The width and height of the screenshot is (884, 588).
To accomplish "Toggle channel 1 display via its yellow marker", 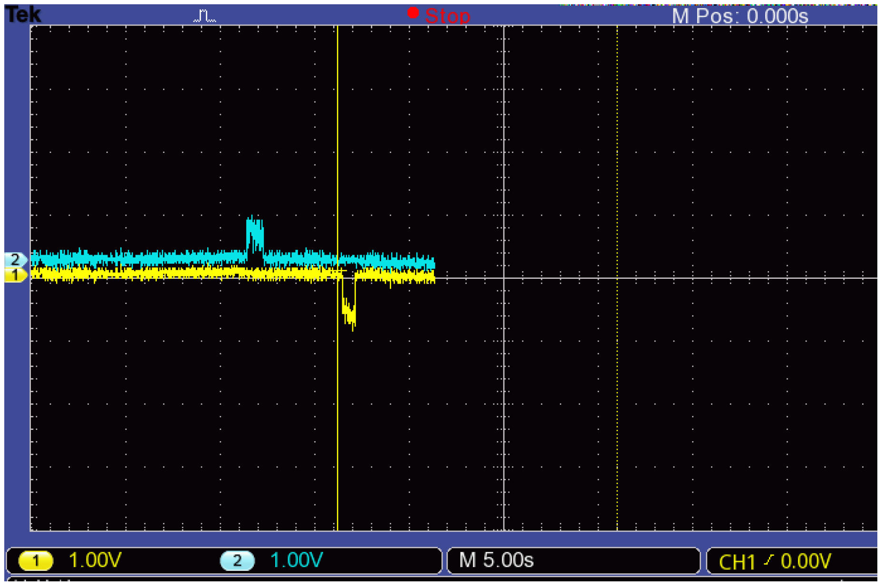I will (15, 275).
